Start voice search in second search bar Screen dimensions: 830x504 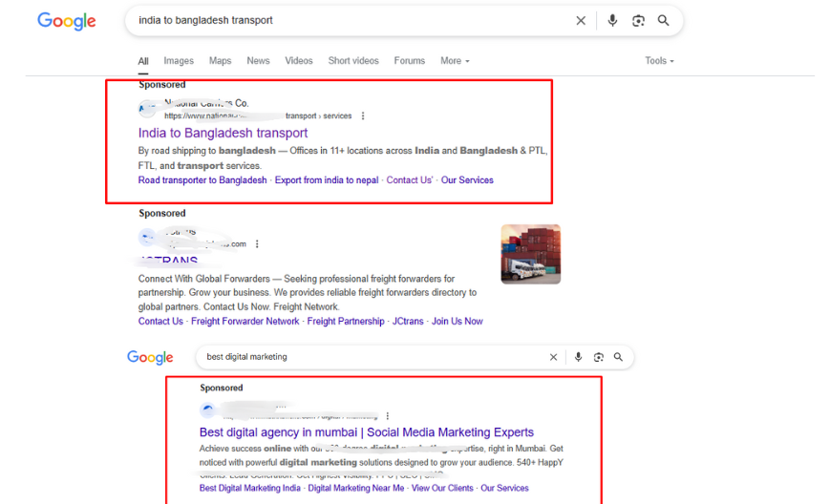click(x=578, y=358)
